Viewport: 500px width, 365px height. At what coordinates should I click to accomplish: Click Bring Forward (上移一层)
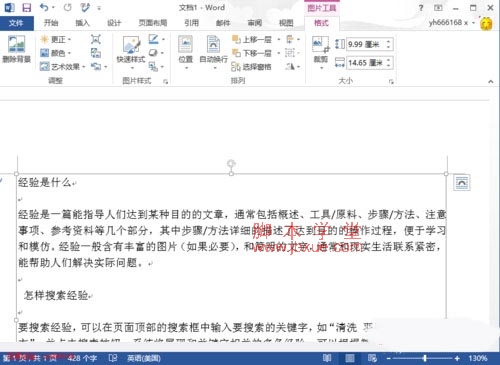pos(252,40)
